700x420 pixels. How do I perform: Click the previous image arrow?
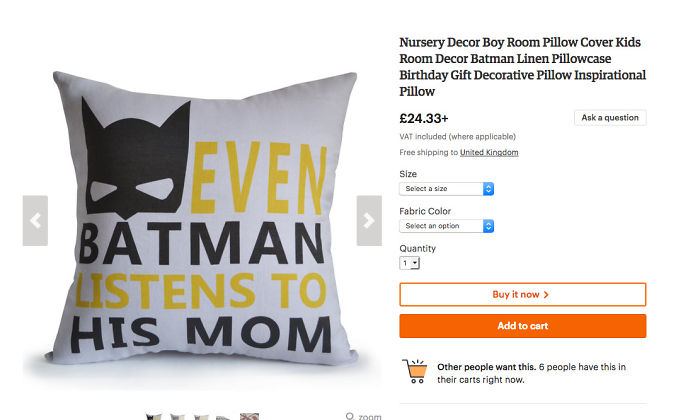(36, 220)
